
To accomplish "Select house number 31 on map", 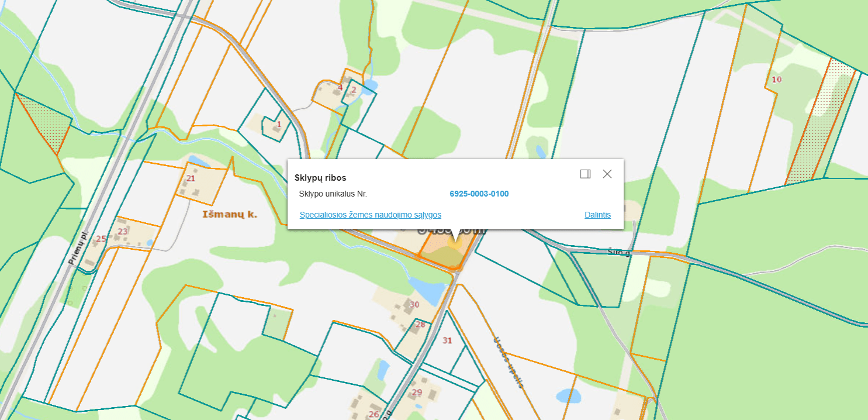I will tap(448, 340).
